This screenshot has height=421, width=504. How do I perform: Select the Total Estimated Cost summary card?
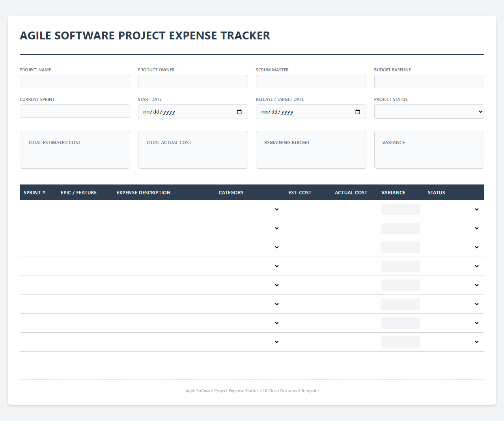(75, 150)
